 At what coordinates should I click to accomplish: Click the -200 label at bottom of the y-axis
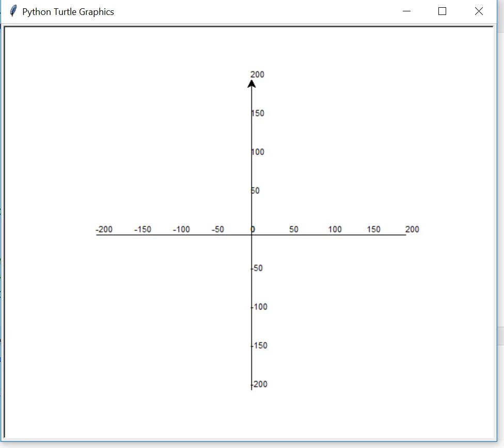[259, 385]
